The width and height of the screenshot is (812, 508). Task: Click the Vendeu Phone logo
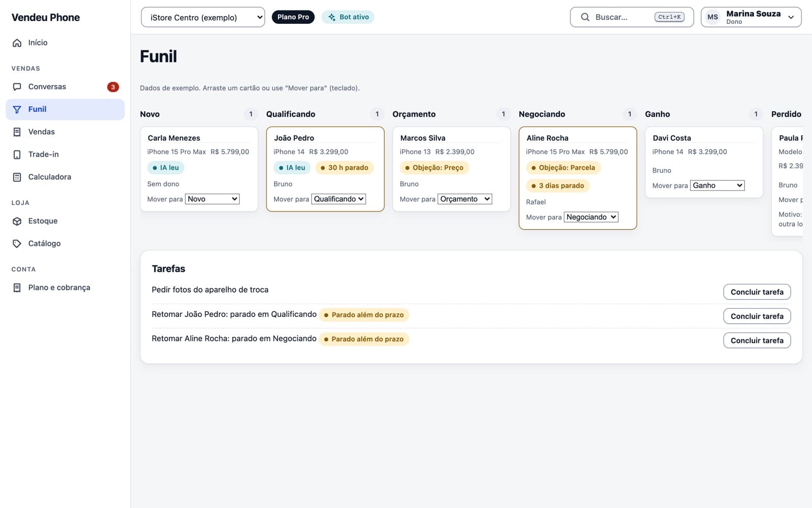tap(46, 17)
